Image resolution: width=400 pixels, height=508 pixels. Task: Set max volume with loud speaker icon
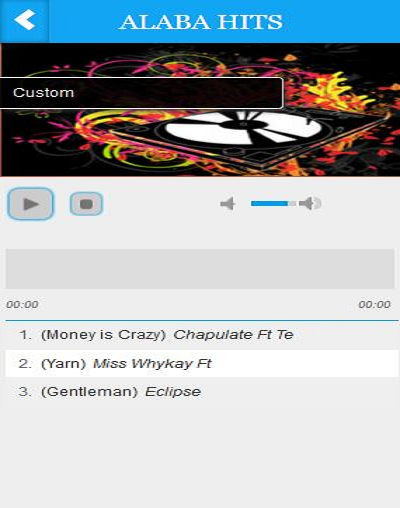click(x=310, y=203)
